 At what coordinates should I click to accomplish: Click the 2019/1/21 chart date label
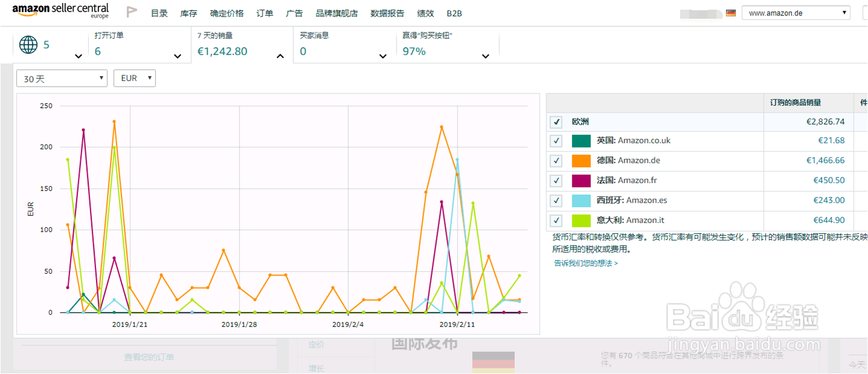pos(130,324)
